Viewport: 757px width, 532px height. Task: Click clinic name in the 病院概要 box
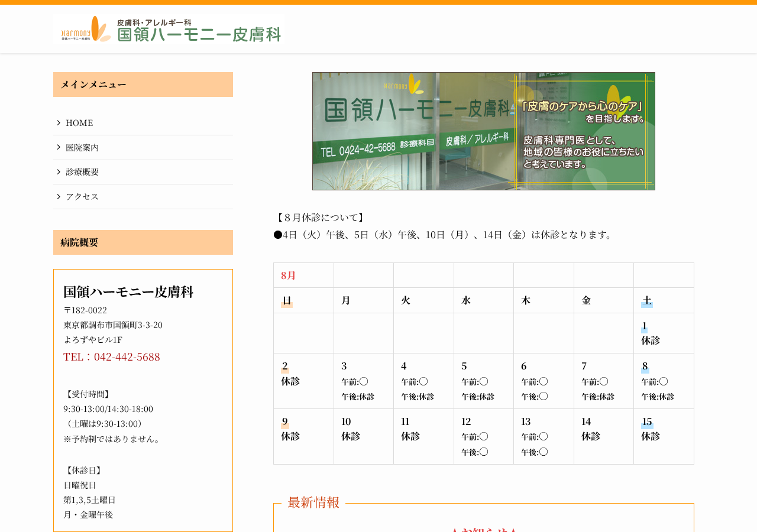click(128, 292)
